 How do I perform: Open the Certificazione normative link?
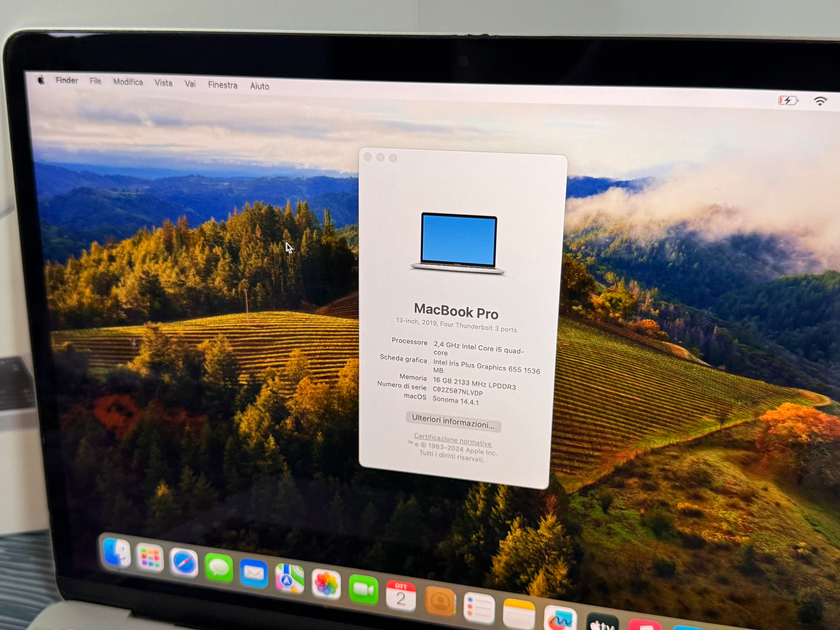pos(452,439)
